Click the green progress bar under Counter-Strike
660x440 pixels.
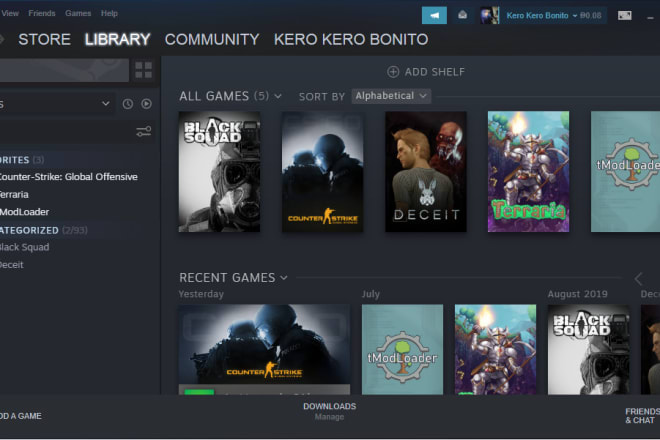click(x=199, y=392)
